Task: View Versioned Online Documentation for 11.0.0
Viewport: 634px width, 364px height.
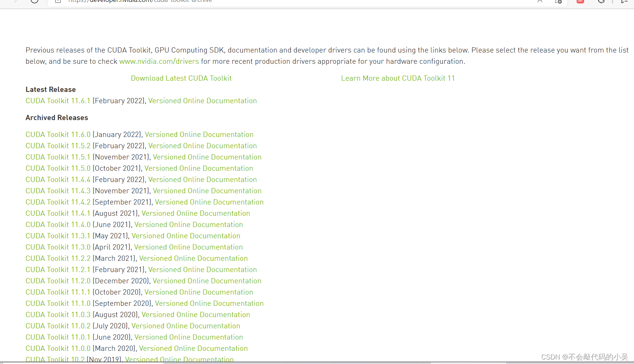Action: (x=194, y=349)
